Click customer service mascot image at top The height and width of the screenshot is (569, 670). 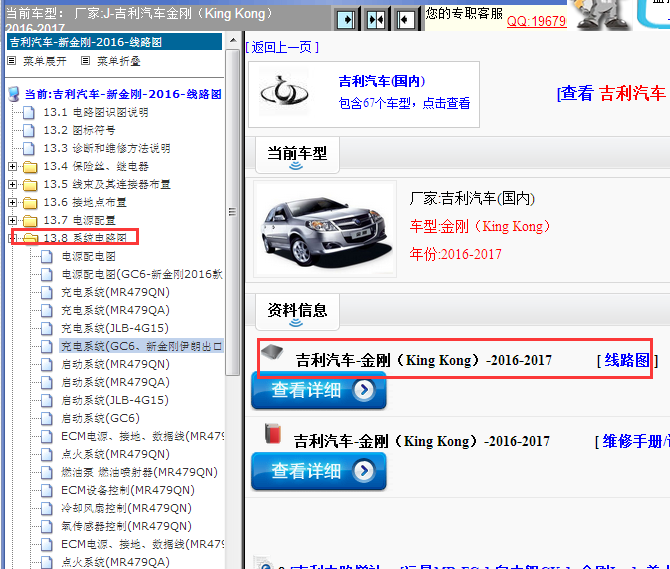(x=601, y=15)
